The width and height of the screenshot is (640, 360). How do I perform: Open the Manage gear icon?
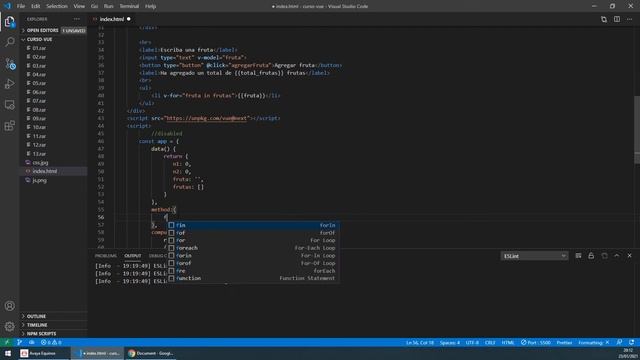pos(10,326)
